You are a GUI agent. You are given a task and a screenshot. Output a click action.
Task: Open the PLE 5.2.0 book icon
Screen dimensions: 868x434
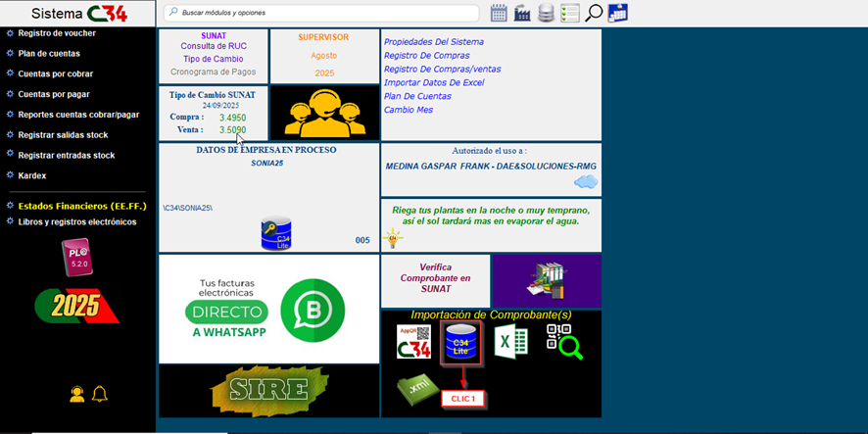pyautogui.click(x=76, y=258)
